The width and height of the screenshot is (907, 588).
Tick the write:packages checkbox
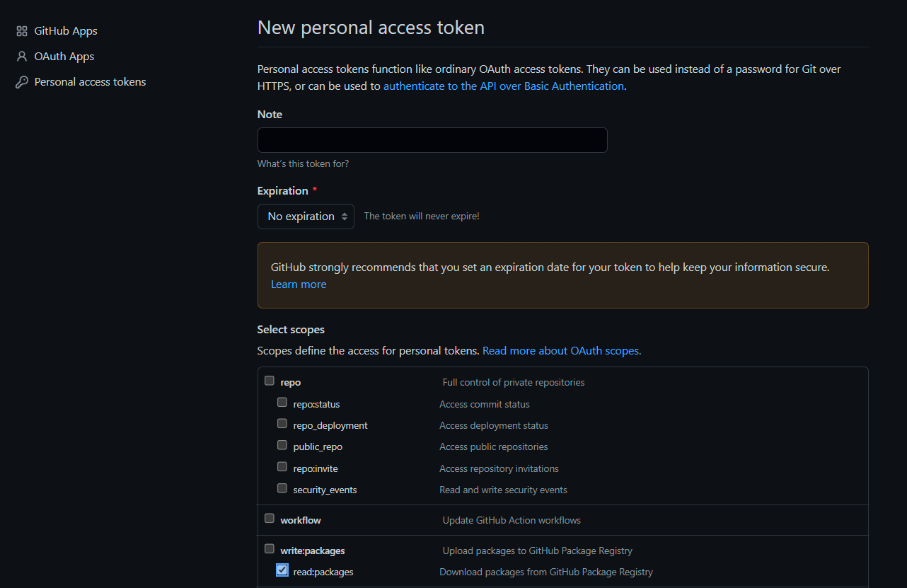(270, 549)
